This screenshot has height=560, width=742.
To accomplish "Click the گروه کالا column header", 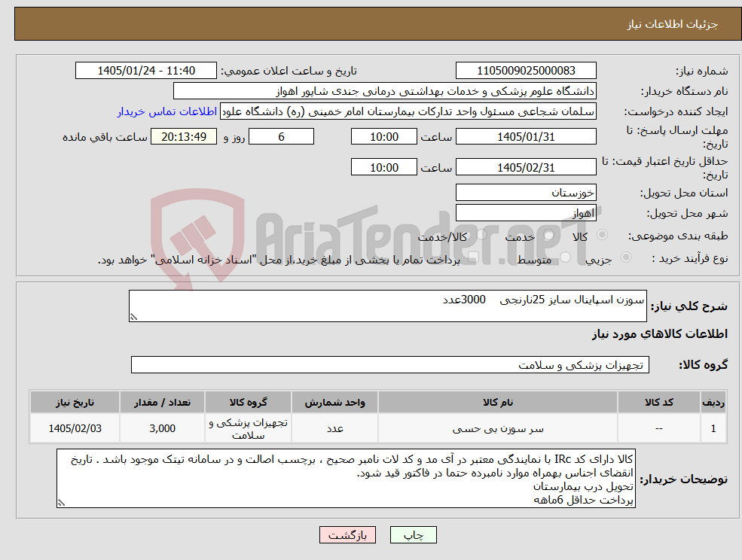I will [248, 403].
